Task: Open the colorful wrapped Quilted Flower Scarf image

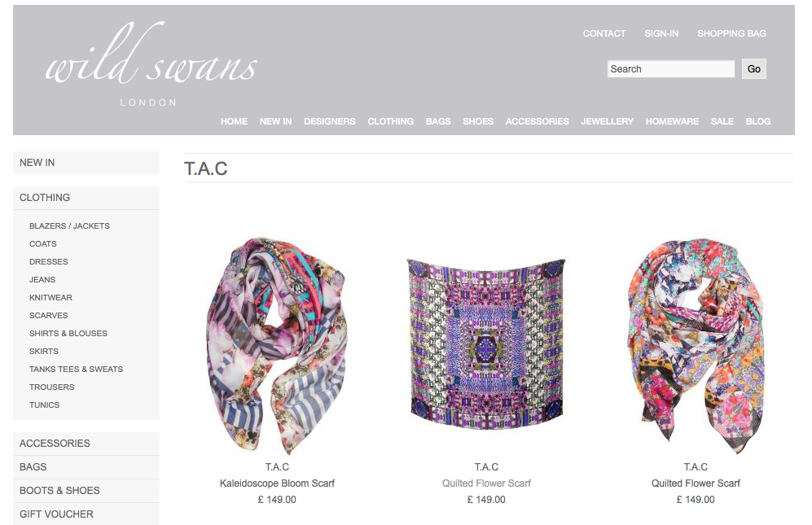Action: (695, 346)
